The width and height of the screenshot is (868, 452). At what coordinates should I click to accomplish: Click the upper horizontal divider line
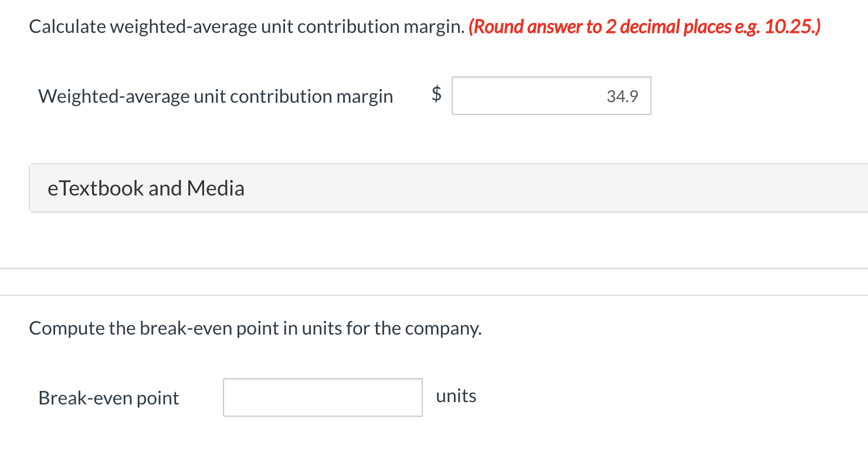434,268
